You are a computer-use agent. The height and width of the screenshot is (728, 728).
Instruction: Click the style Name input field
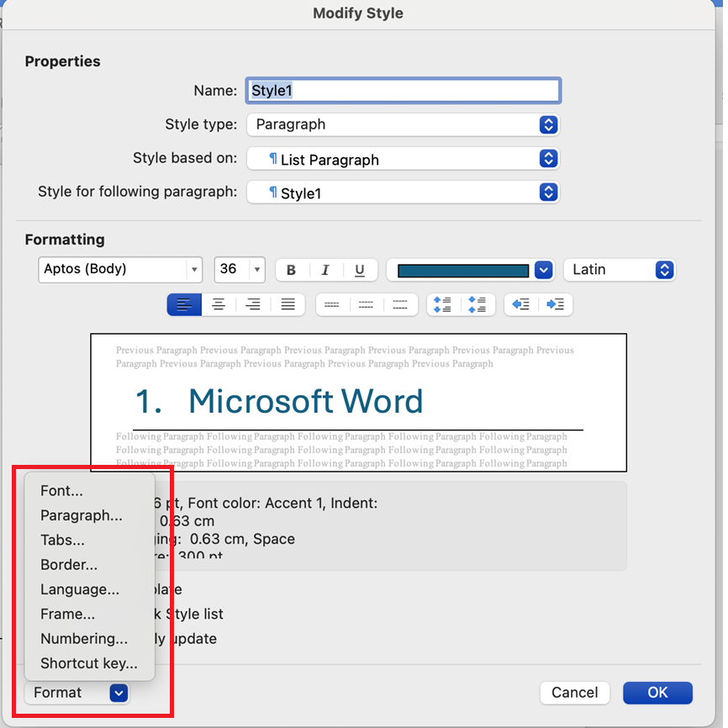point(403,91)
